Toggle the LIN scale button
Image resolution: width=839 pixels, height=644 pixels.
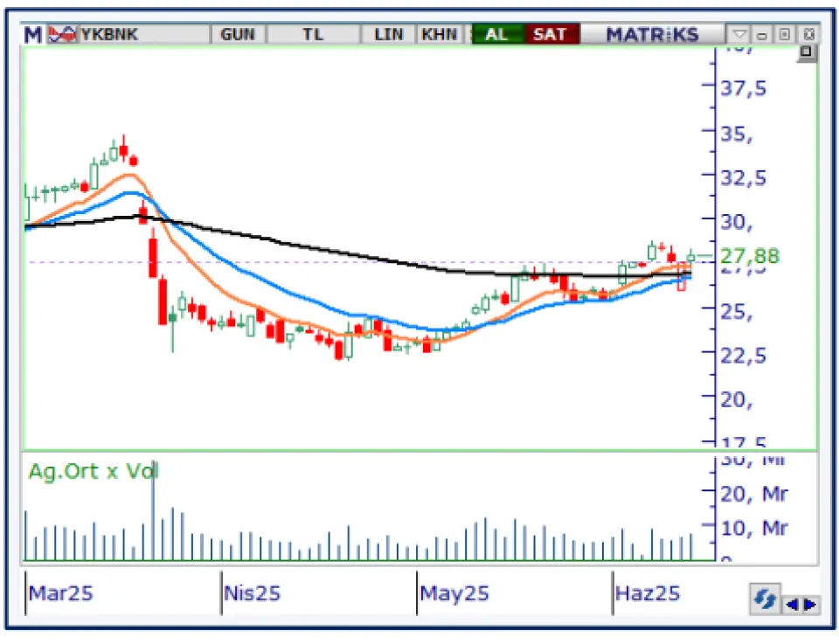[388, 35]
